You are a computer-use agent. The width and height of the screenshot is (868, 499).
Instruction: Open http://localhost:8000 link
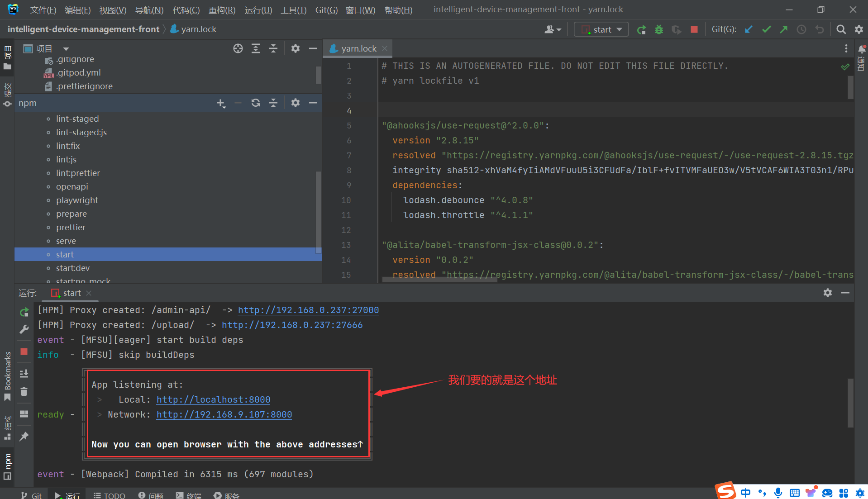point(213,399)
